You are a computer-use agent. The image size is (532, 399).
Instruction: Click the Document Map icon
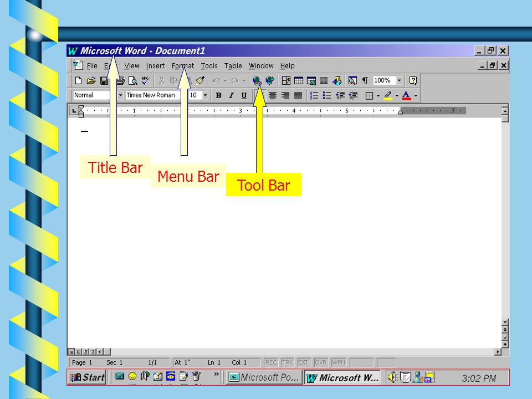352,81
